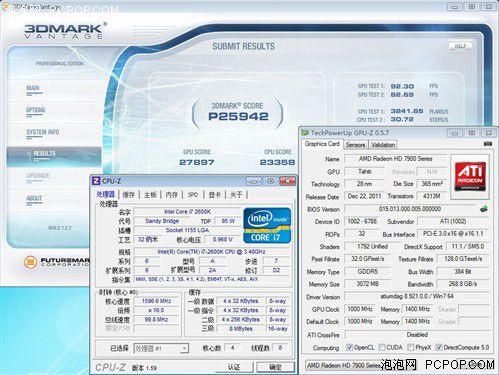Screen dimensions: 499x375
Task: Click the Device ID field in GPU-Z
Action: click(x=362, y=221)
